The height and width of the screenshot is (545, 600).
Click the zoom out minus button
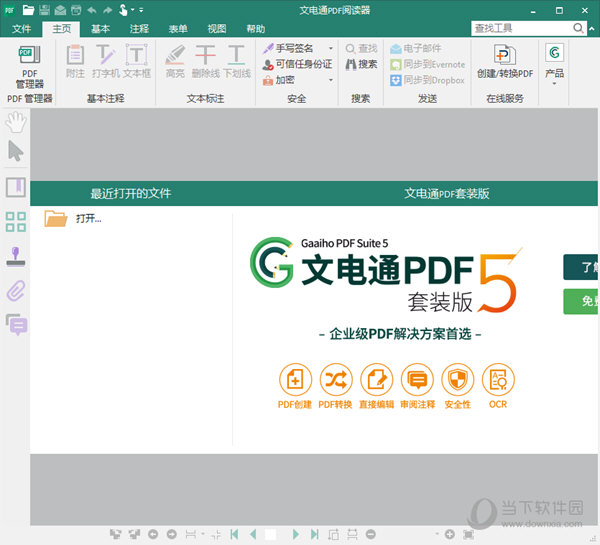tap(370, 534)
